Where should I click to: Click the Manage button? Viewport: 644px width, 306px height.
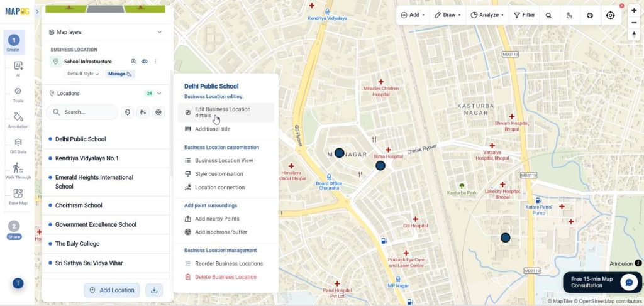(120, 74)
